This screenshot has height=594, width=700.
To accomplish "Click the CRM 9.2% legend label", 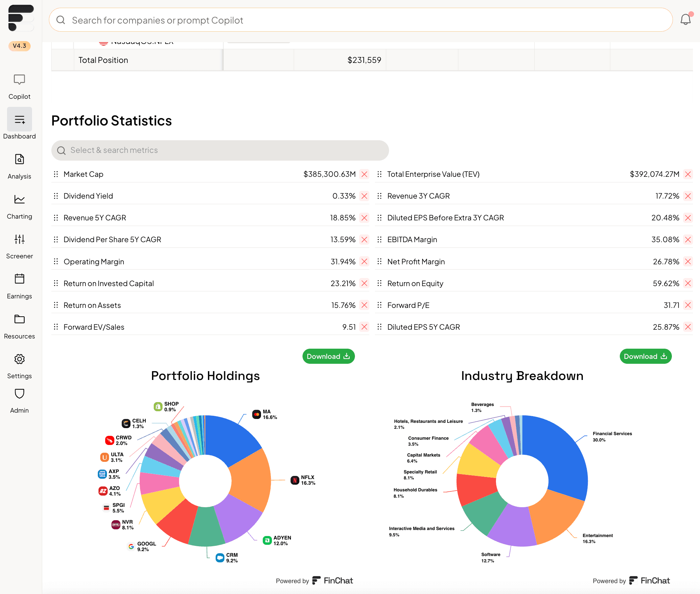I will click(x=227, y=558).
